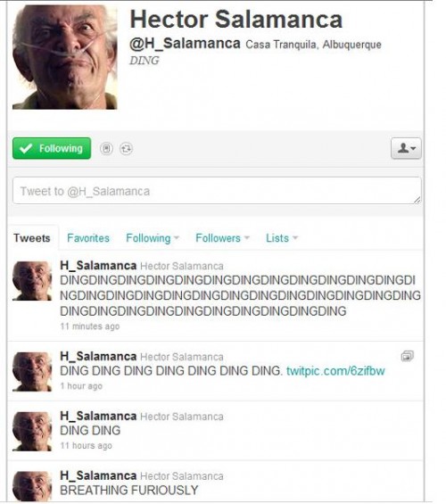The width and height of the screenshot is (446, 504).
Task: Click the avatar on the twitpic tweet
Action: coord(32,372)
